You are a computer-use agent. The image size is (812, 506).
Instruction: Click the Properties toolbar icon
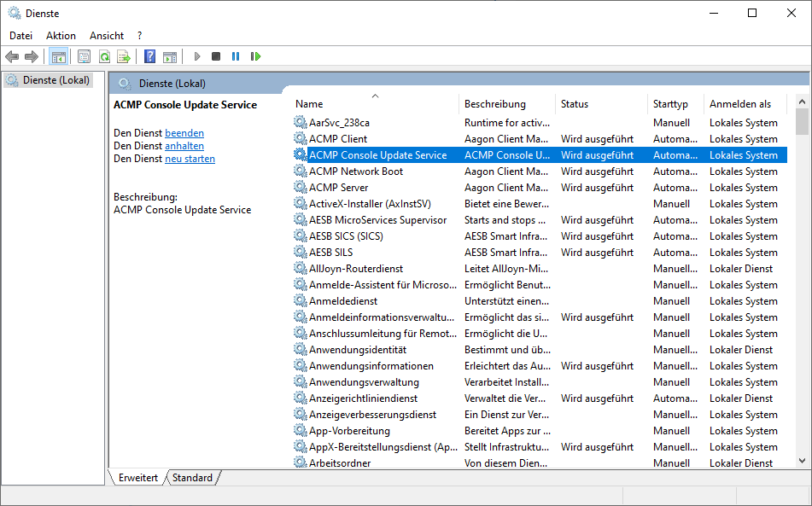[x=83, y=55]
